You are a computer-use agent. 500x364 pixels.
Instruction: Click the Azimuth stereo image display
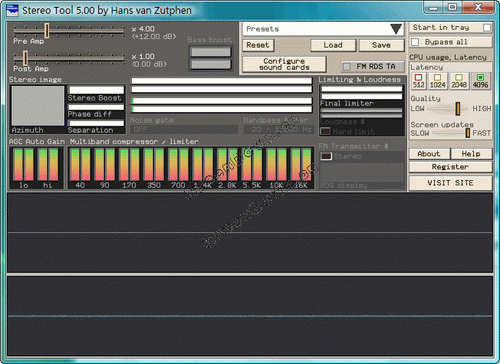point(38,106)
